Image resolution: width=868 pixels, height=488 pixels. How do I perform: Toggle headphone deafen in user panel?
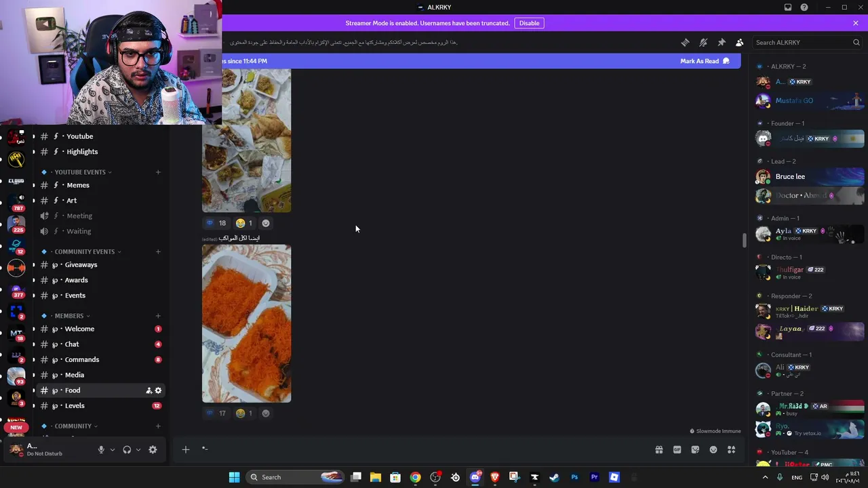tap(127, 449)
